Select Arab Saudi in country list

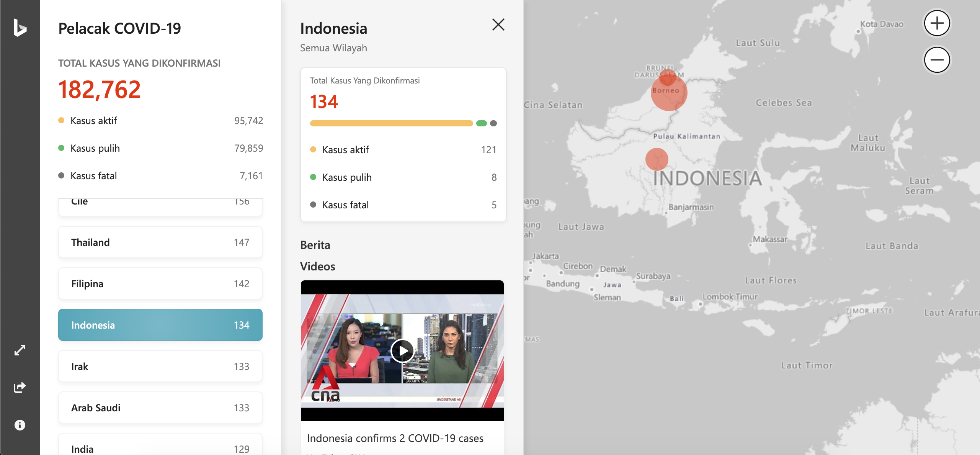(x=160, y=408)
